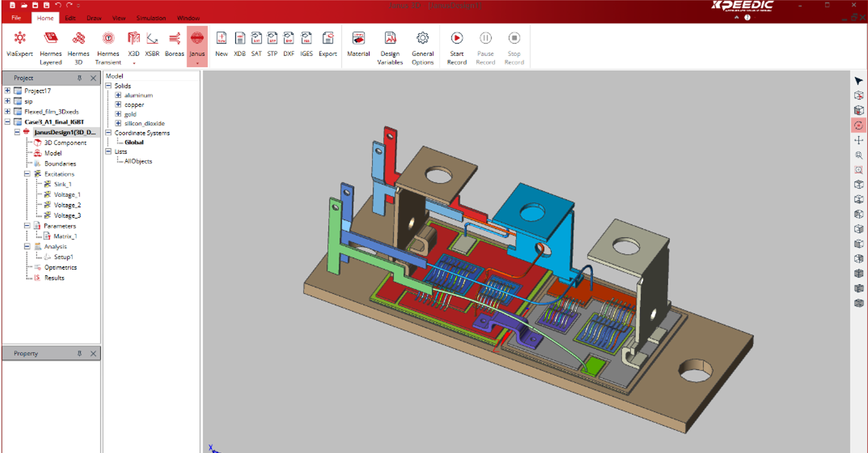The image size is (868, 453).
Task: Open the Material library
Action: click(x=358, y=44)
